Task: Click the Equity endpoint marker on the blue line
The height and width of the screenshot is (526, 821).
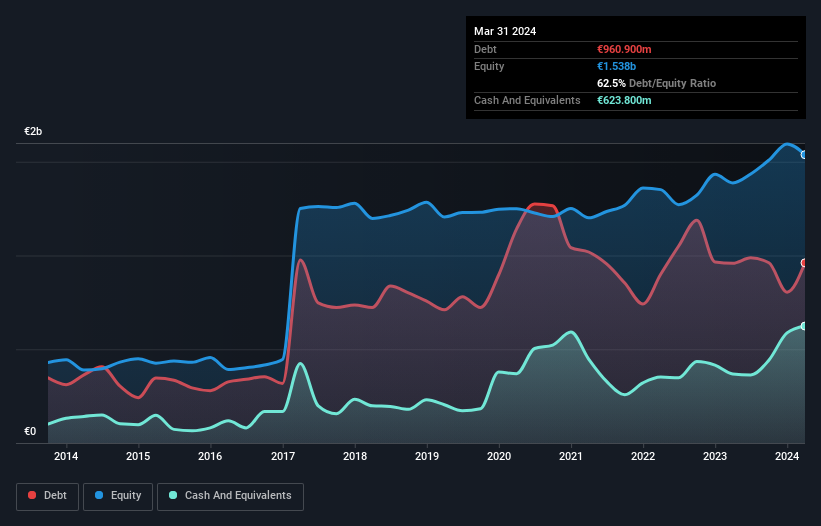Action: (x=804, y=155)
